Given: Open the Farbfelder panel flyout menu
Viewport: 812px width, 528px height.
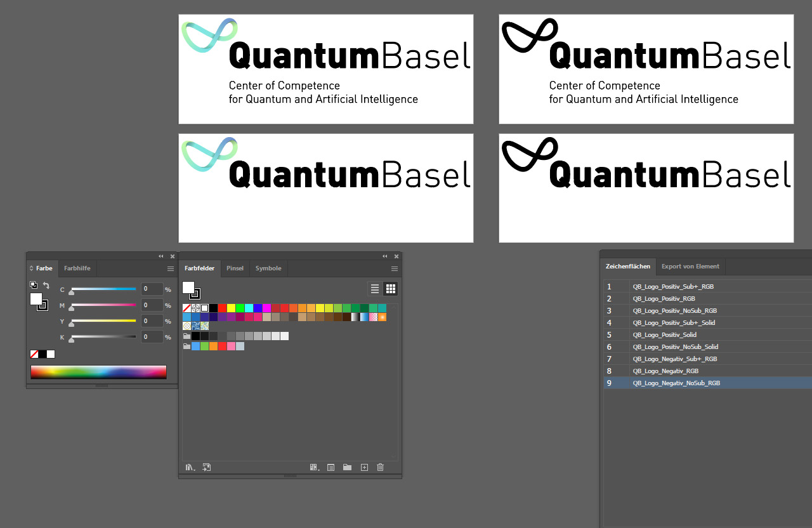Looking at the screenshot, I should click(394, 268).
